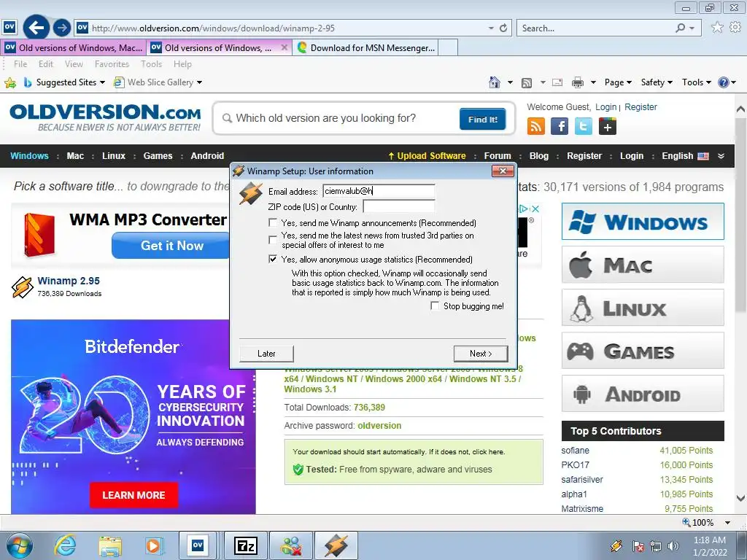
Task: Open Windows Explorer folder in the taskbar
Action: click(110, 545)
